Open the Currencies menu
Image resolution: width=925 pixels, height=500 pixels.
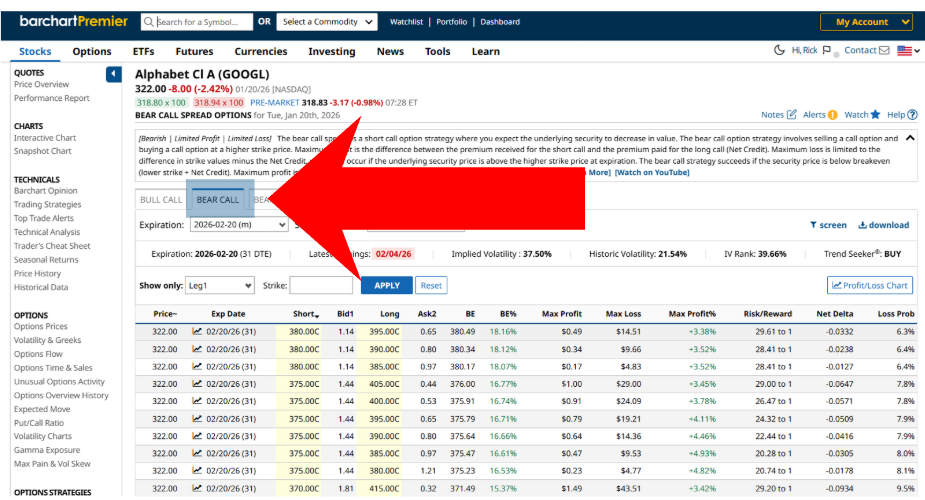tap(261, 51)
